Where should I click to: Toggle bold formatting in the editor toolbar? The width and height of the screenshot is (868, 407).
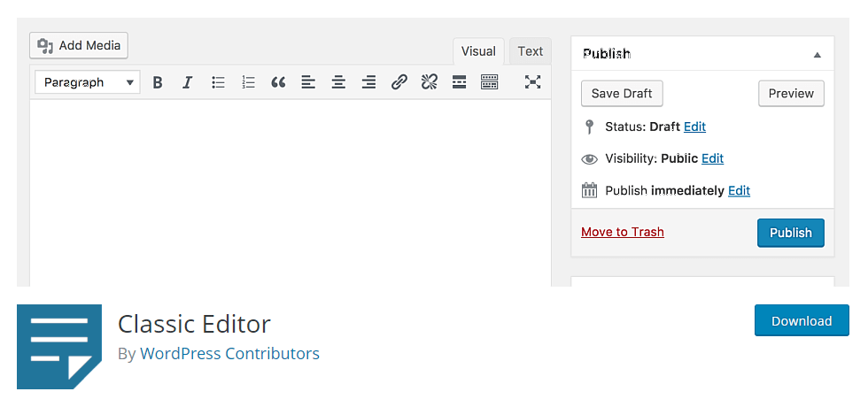point(158,82)
